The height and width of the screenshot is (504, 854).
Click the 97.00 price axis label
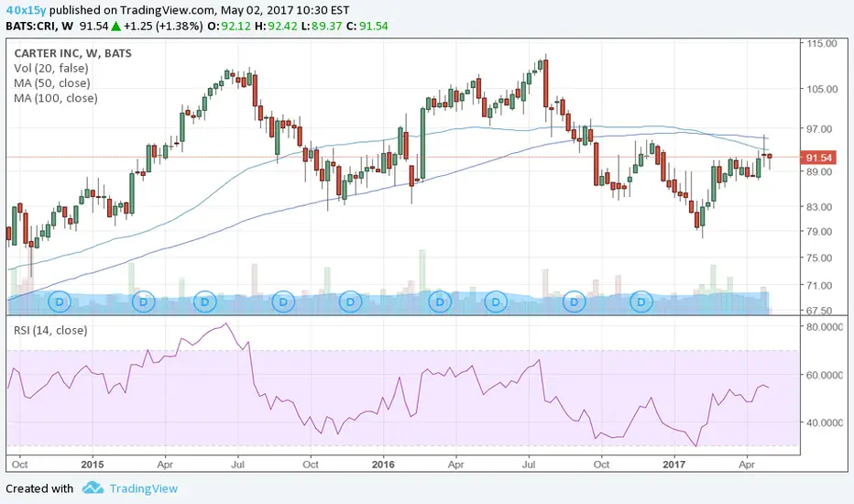[819, 129]
